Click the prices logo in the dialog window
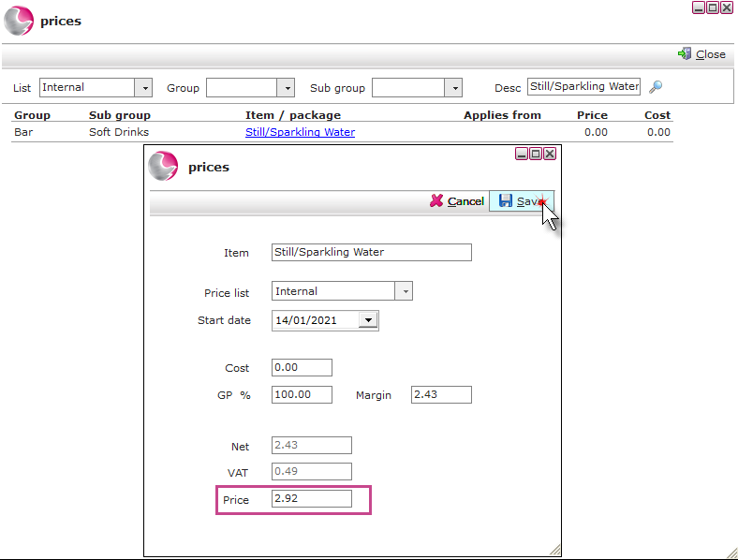 [163, 166]
